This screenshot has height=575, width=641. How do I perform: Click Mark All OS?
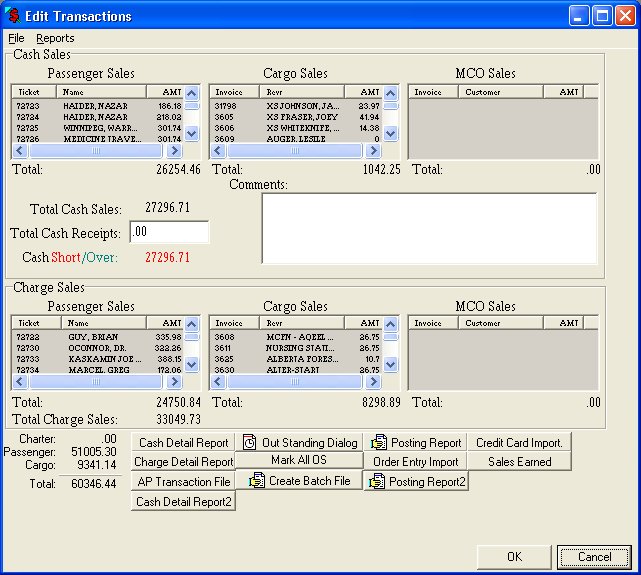[299, 460]
